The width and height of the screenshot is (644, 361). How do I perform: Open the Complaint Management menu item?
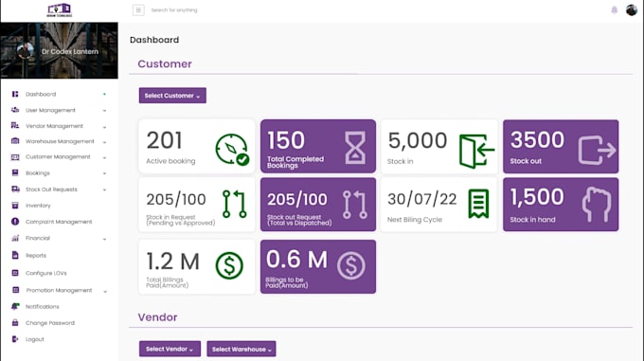59,222
